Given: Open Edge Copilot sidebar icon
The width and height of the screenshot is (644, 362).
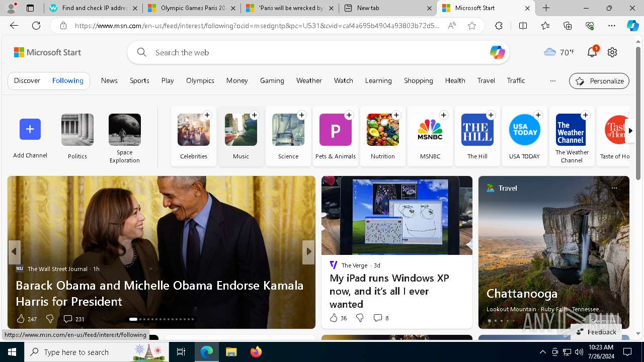Looking at the screenshot, I should [632, 26].
